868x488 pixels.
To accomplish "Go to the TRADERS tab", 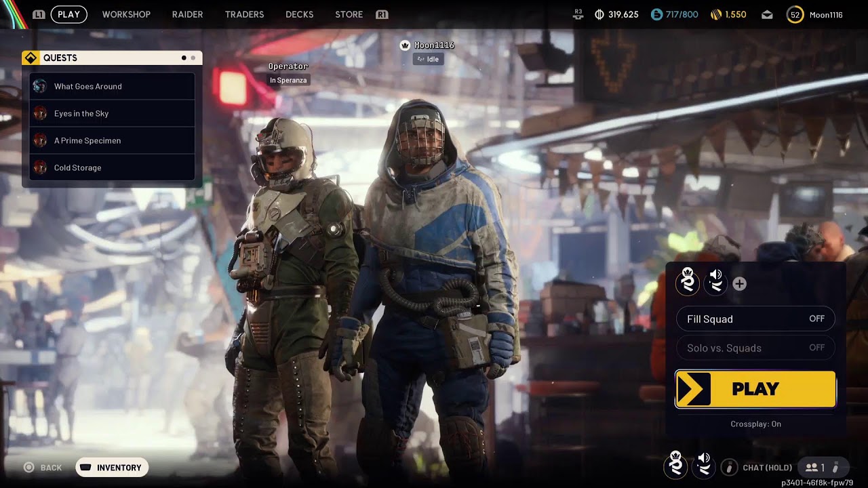I will [x=244, y=14].
